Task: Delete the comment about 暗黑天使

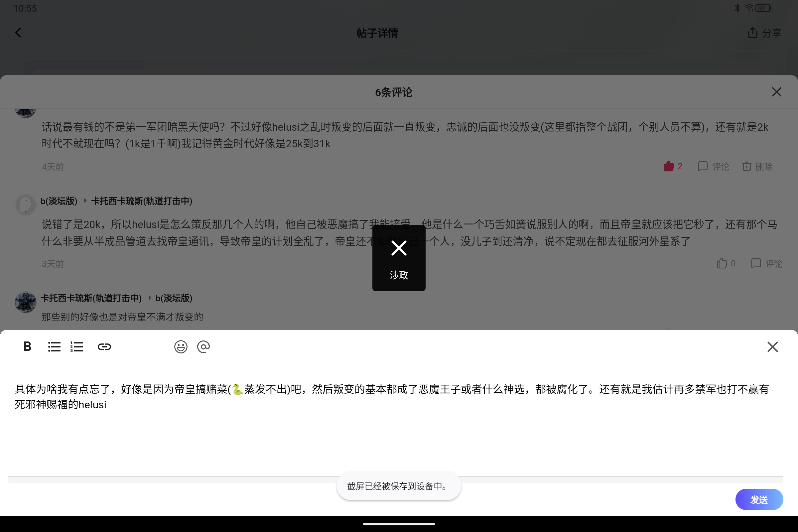Action: point(757,166)
